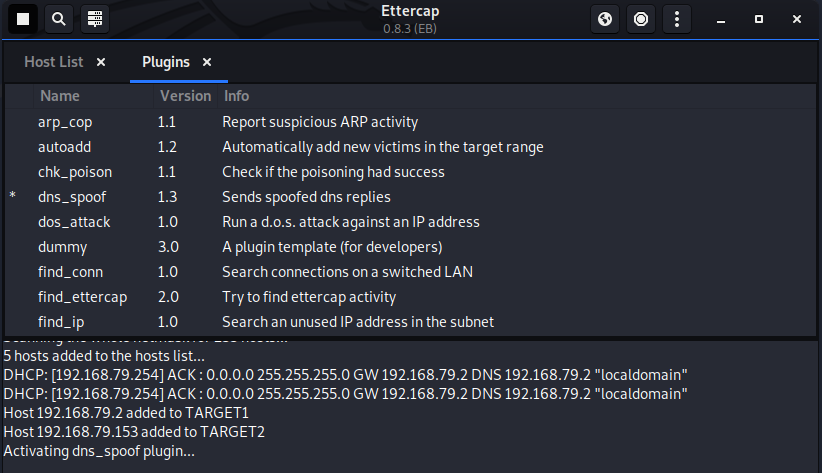
Task: Select the autoadd plugin entry
Action: click(x=64, y=147)
